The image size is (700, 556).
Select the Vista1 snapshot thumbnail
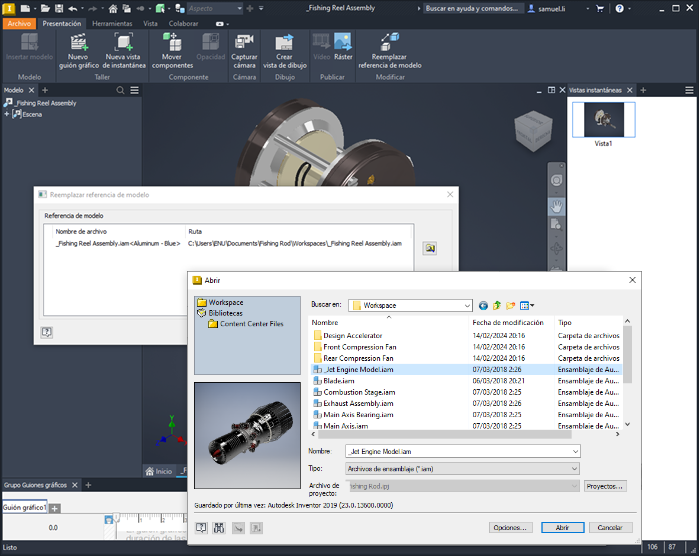604,120
